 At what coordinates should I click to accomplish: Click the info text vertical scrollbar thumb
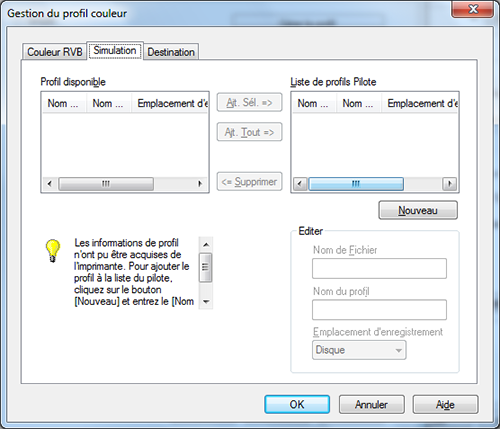206,268
